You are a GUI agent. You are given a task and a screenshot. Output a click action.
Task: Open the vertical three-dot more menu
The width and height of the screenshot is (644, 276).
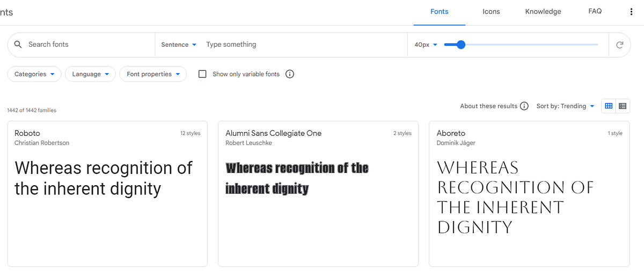[631, 12]
